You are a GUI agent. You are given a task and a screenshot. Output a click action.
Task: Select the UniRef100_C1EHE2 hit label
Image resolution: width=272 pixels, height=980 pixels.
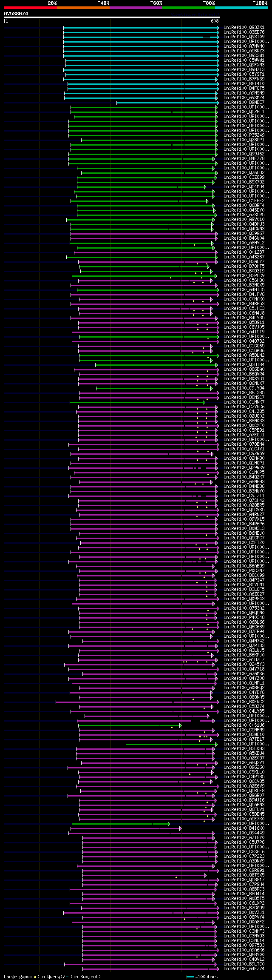click(244, 201)
